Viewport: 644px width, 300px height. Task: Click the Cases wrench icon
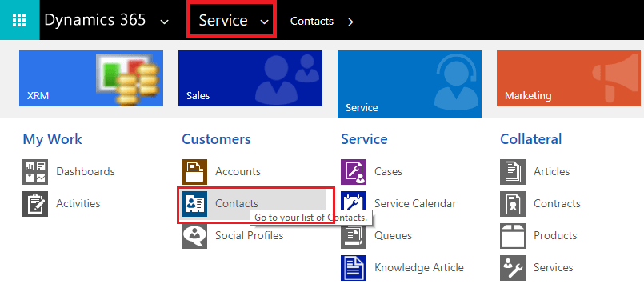click(354, 172)
